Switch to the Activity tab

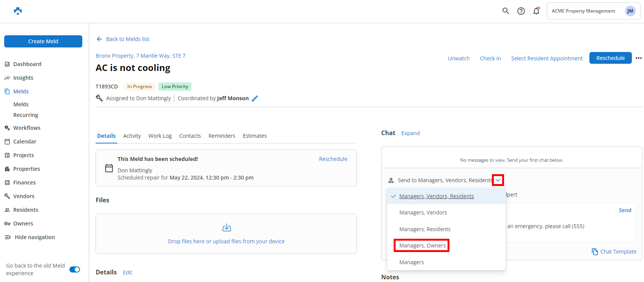[x=132, y=136]
